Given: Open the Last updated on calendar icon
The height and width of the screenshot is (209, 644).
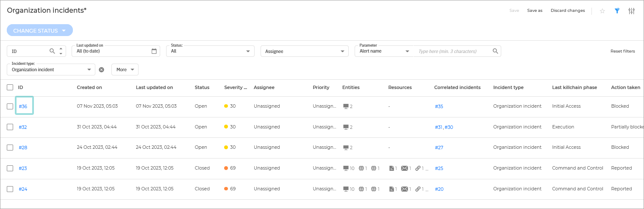Looking at the screenshot, I should coord(154,51).
